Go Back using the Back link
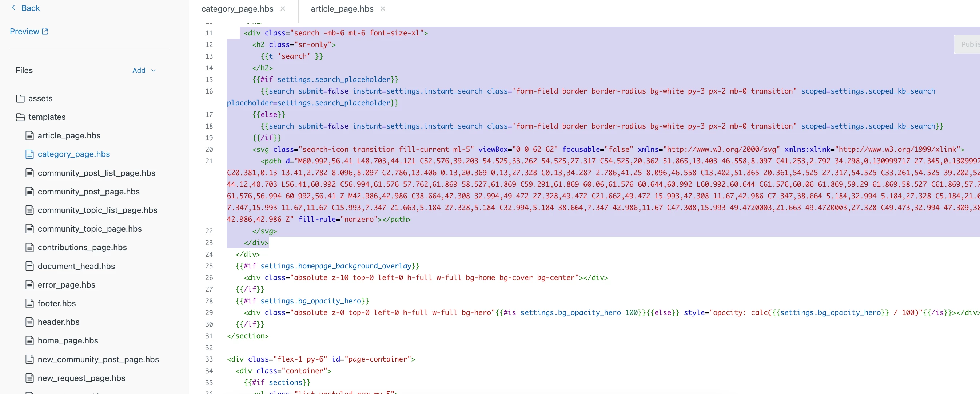 [x=31, y=8]
